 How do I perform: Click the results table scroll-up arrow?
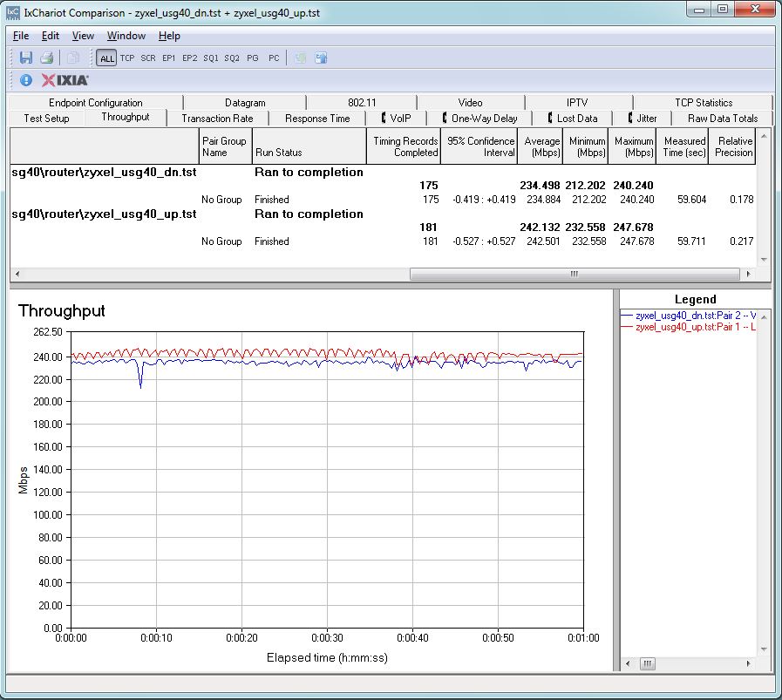[764, 135]
